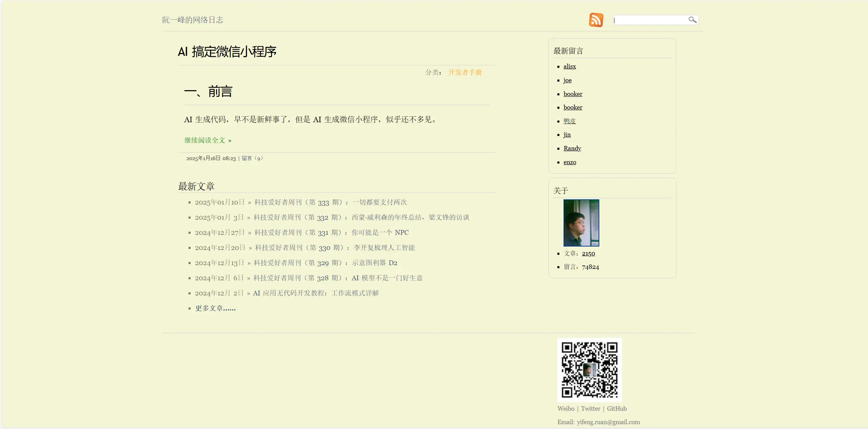Open latest comment by alisx
This screenshot has width=868, height=429.
(x=569, y=66)
